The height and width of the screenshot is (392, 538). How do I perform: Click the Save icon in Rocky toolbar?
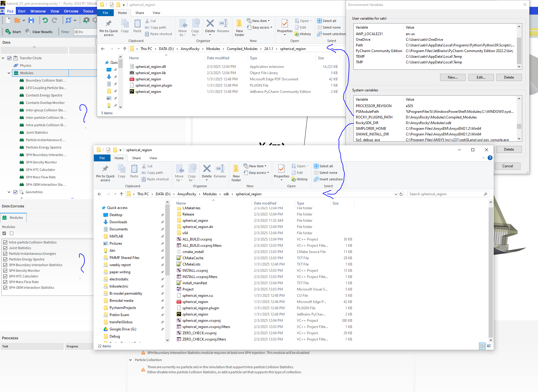(x=31, y=20)
